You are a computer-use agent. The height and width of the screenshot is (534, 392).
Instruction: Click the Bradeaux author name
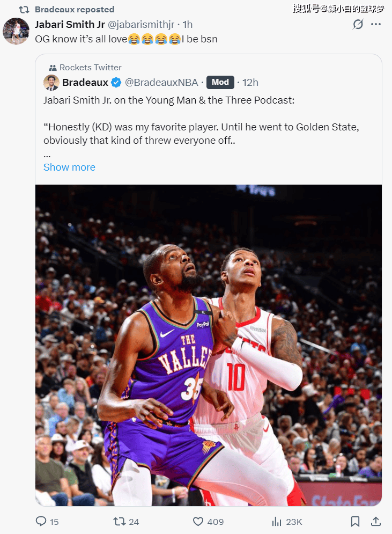click(x=85, y=83)
